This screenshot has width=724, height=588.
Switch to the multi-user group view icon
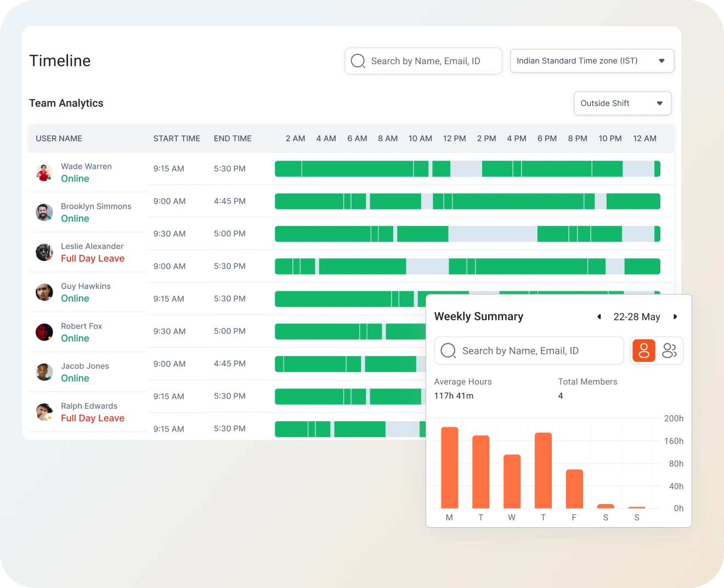click(669, 350)
